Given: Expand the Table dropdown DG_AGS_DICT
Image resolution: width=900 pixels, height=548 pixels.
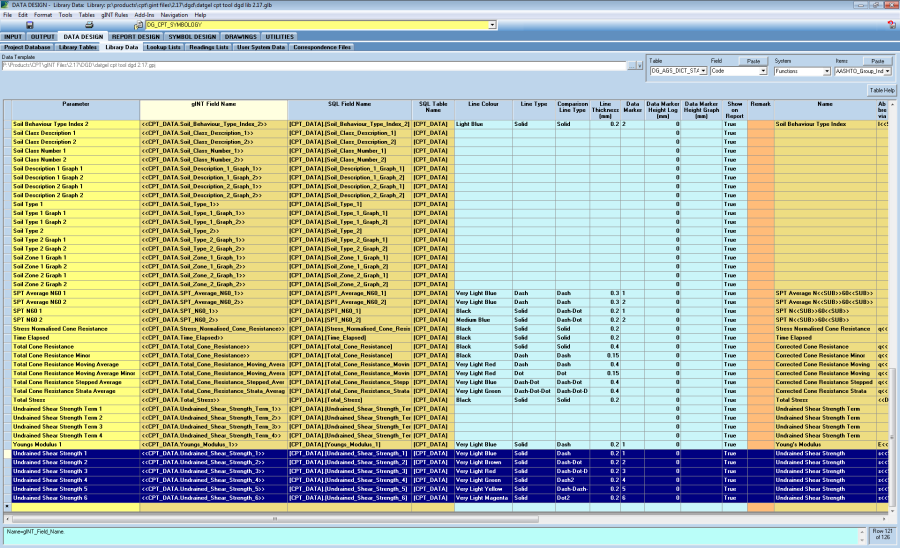Looking at the screenshot, I should click(705, 71).
